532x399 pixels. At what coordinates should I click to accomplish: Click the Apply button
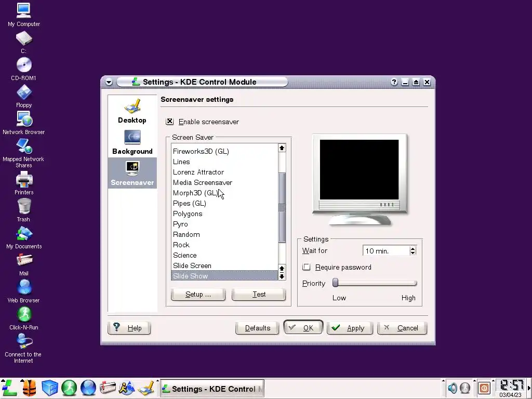coord(350,328)
